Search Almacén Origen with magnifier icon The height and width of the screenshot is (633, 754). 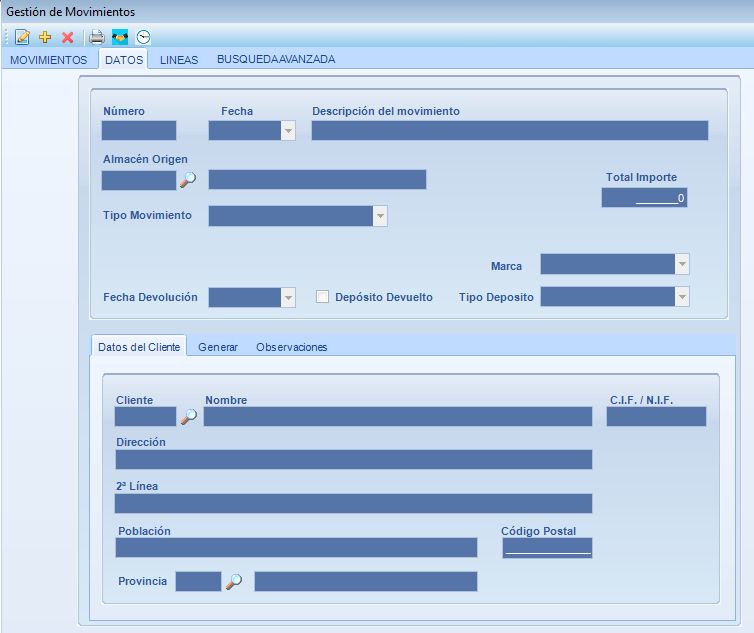[x=188, y=180]
